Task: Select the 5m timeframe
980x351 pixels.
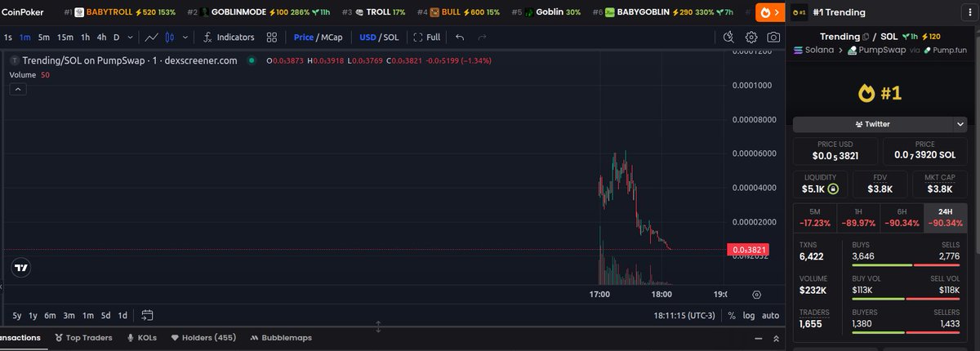Action: click(43, 37)
